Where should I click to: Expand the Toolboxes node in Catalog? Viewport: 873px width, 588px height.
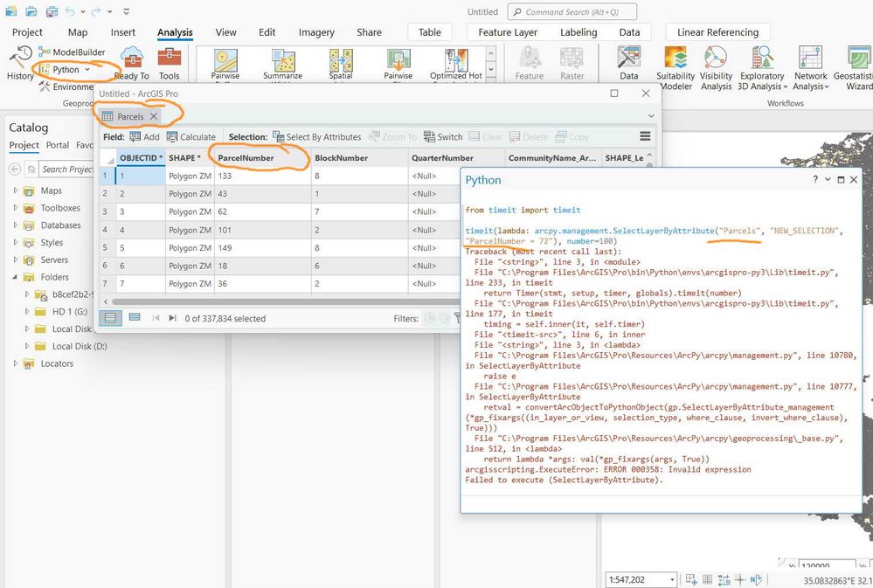coord(16,208)
